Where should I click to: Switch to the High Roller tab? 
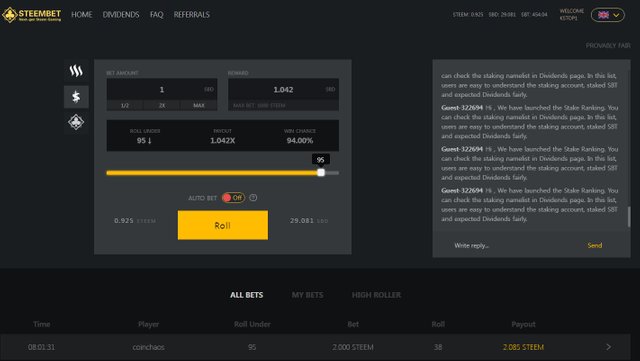(376, 295)
